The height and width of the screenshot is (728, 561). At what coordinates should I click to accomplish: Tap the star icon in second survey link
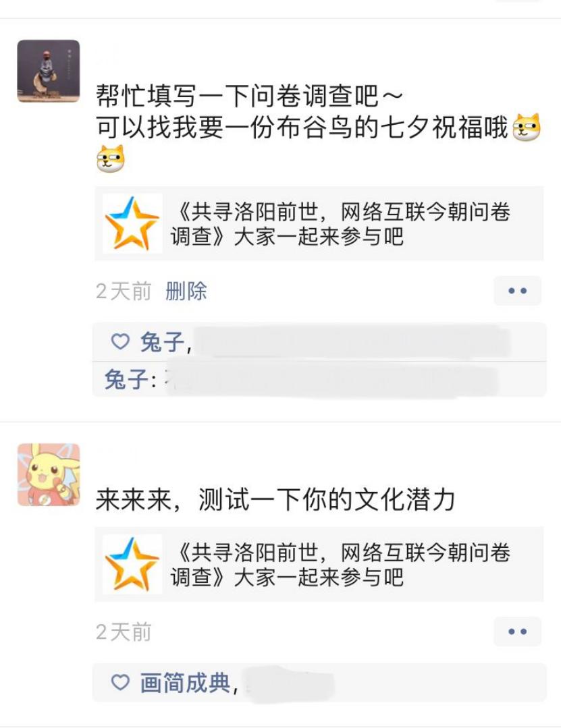click(x=132, y=564)
